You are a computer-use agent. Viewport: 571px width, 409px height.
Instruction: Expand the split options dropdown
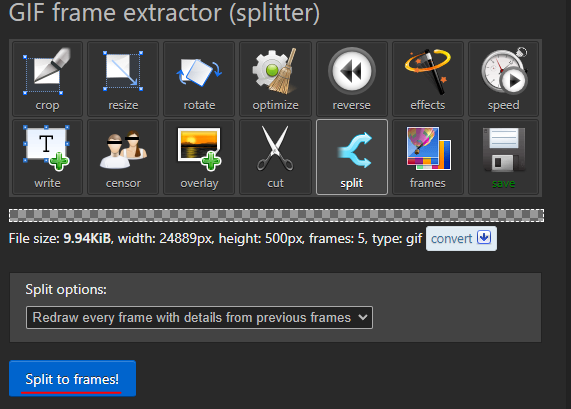[x=199, y=318]
